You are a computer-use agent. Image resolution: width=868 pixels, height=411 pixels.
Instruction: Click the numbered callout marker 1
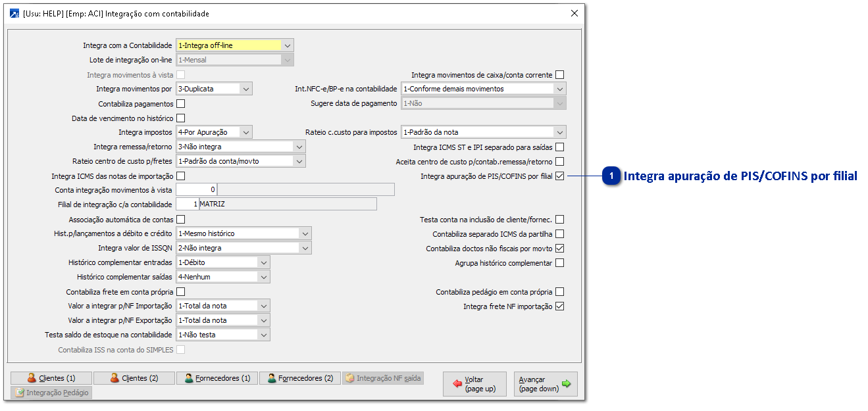(612, 176)
